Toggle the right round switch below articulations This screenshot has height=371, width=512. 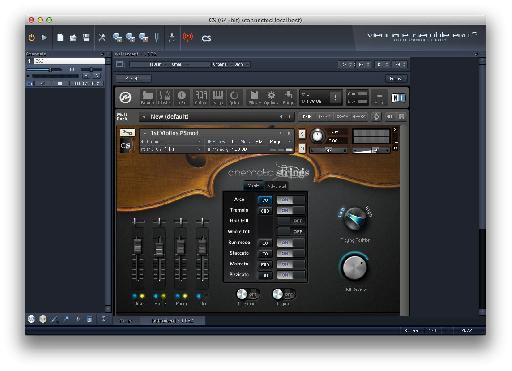[283, 294]
